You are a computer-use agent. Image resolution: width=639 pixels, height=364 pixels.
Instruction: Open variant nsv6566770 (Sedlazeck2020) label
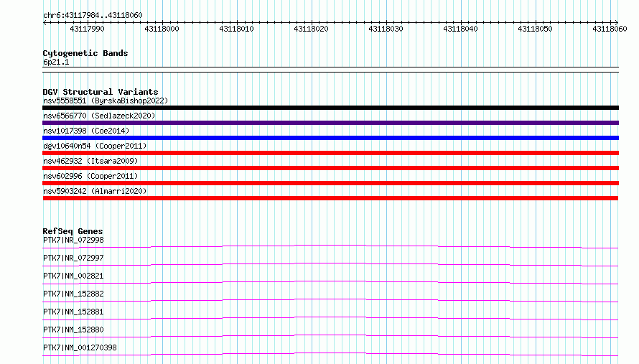(99, 116)
